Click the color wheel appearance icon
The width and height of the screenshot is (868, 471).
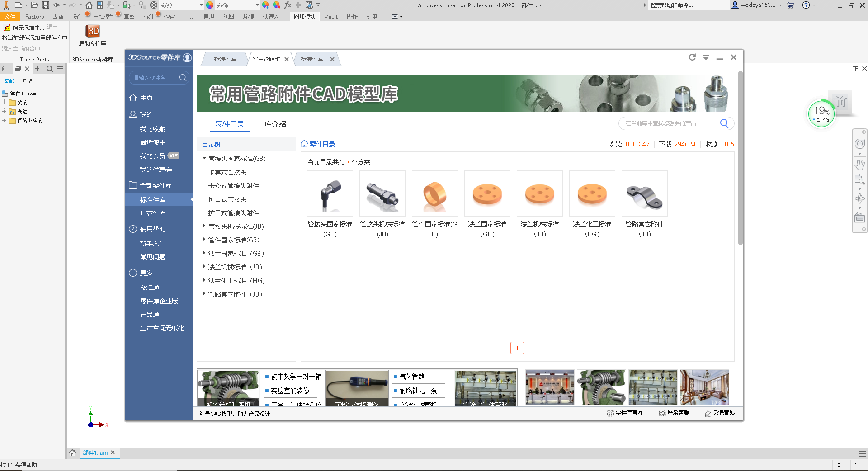click(x=210, y=5)
